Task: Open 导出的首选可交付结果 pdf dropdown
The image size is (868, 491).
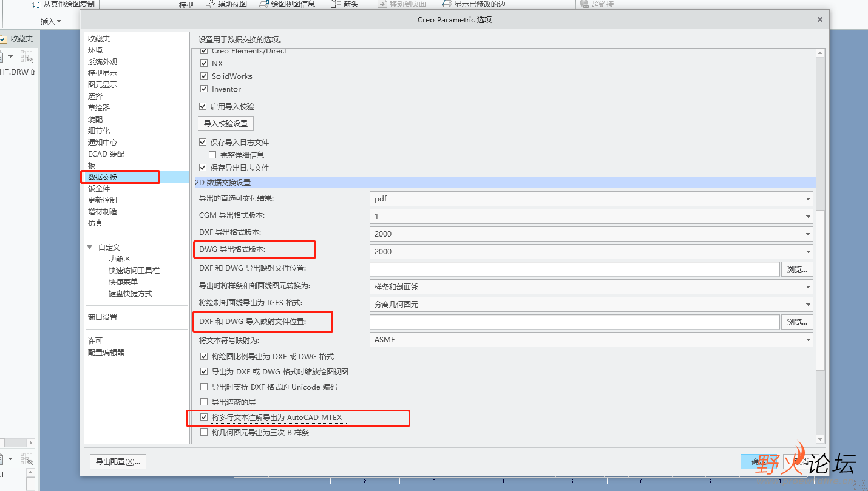Action: (x=591, y=198)
